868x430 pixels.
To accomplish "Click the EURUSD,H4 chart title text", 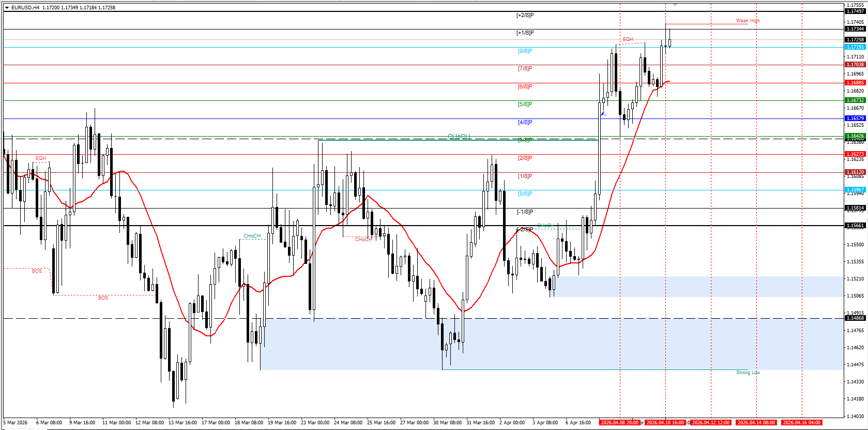I will 25,8.
